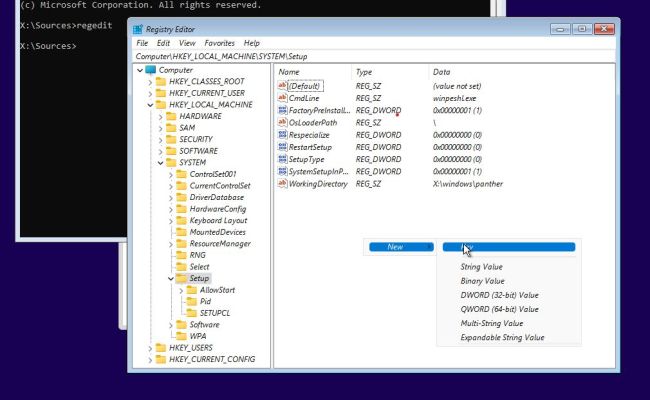Expand the ControlSet001 key arrow
The width and height of the screenshot is (650, 400).
171,175
